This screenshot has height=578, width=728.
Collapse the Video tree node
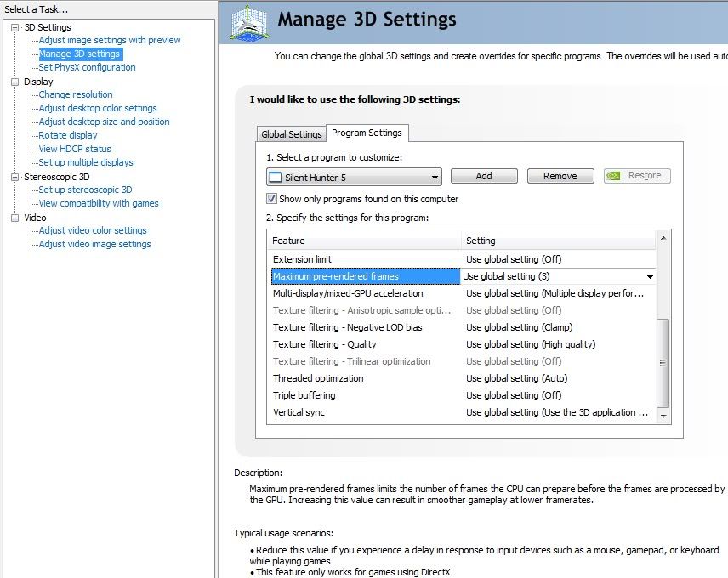(14, 218)
